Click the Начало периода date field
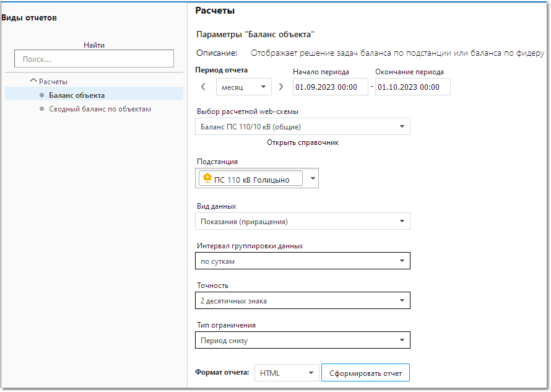551x392 pixels. (x=331, y=87)
